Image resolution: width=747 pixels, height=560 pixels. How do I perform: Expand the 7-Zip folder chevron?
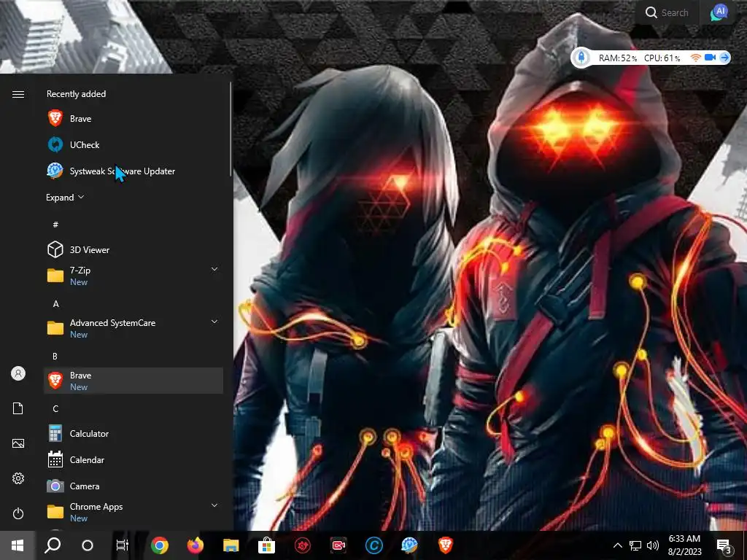(x=214, y=270)
